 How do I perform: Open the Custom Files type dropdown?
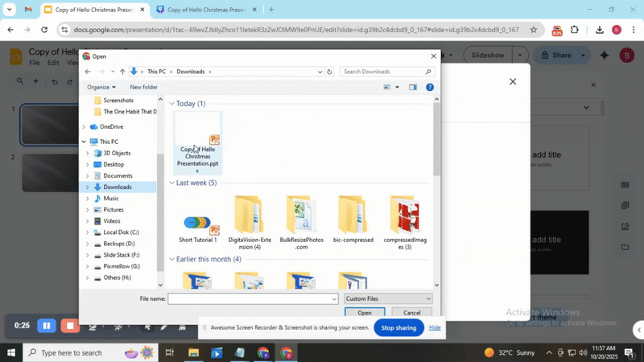(388, 298)
